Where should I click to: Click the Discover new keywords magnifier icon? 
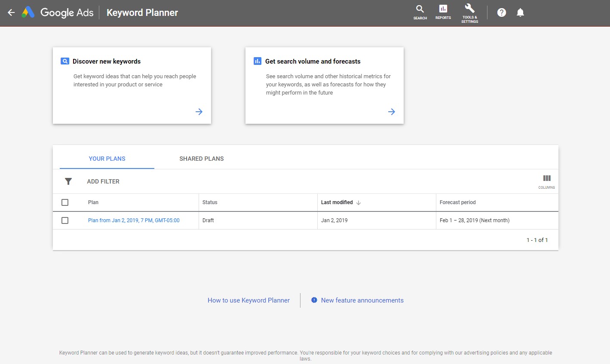point(65,61)
